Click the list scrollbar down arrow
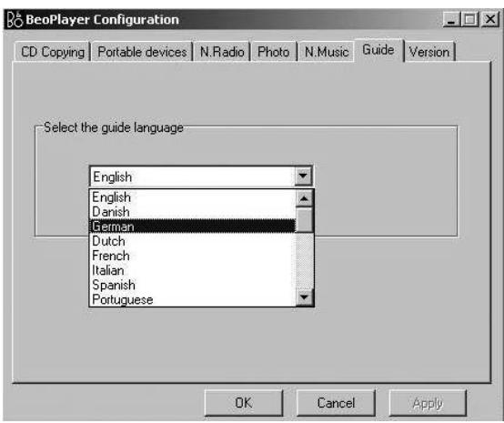Image resolution: width=504 pixels, height=423 pixels. pyautogui.click(x=304, y=297)
